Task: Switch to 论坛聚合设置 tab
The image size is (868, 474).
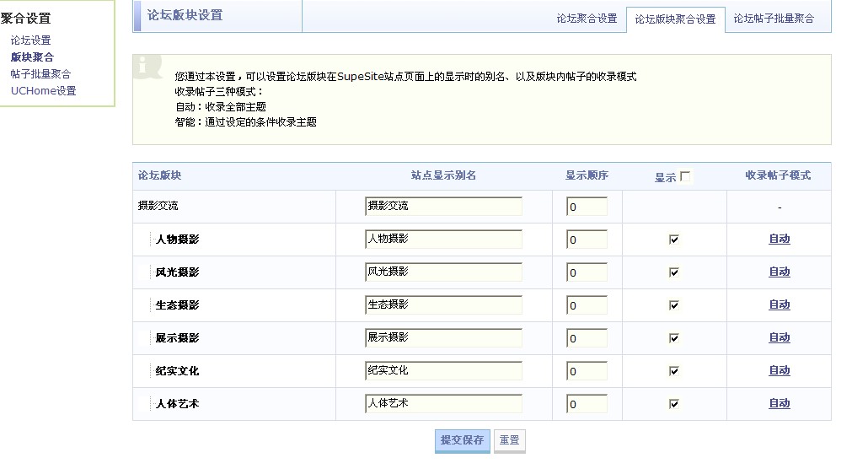Action: point(587,19)
